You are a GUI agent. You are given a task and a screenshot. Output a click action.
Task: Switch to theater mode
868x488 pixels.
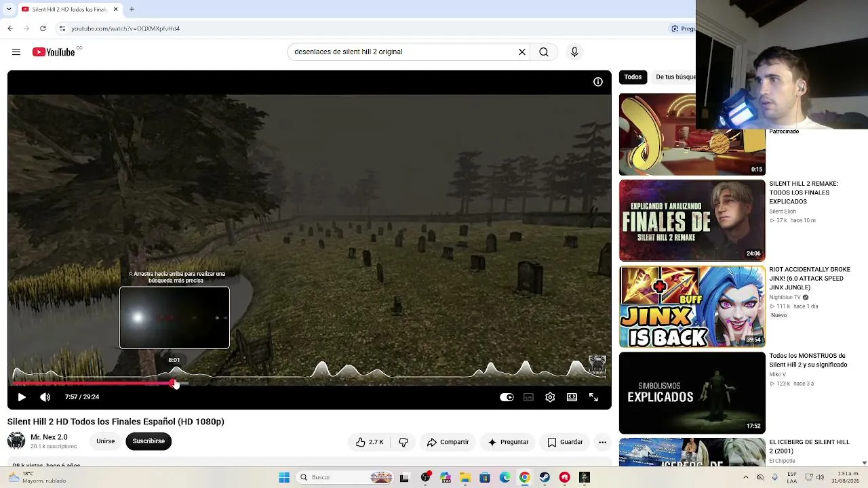tap(572, 397)
